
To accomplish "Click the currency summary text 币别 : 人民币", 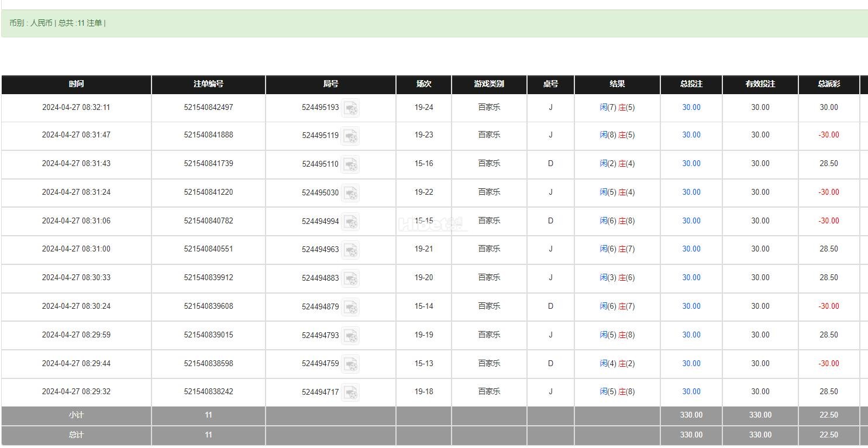I will 30,23.
